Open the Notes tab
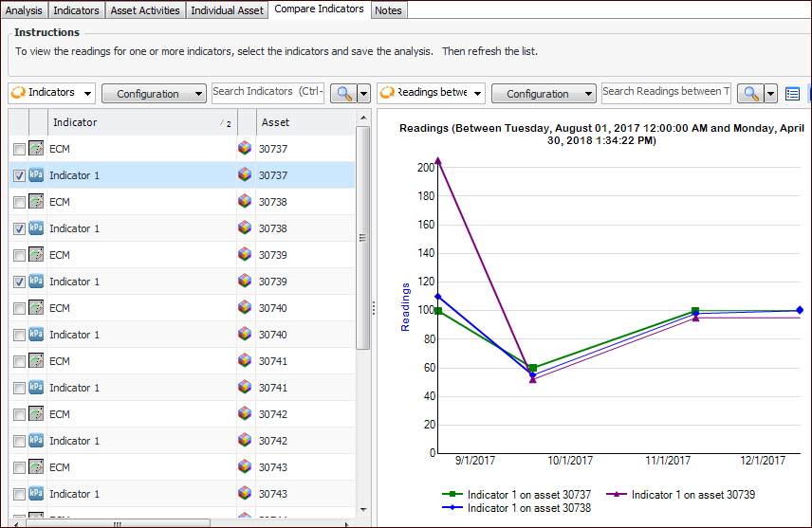This screenshot has height=528, width=812. 388,10
